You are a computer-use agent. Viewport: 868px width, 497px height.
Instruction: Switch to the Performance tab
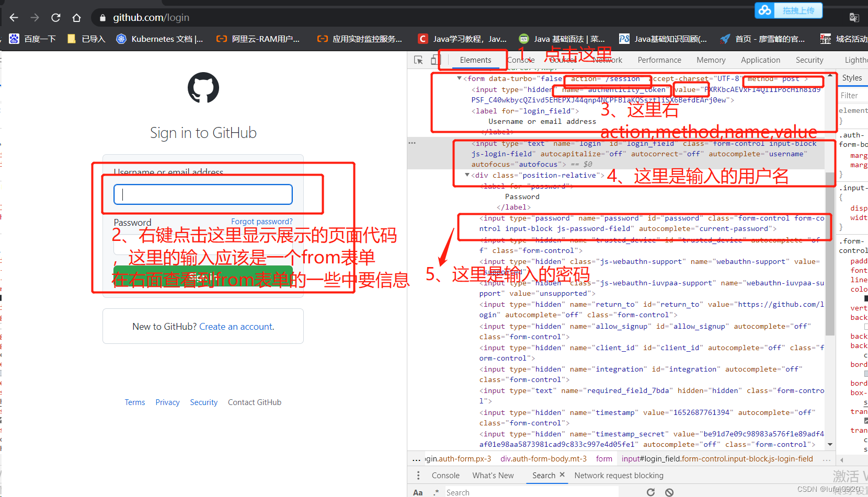659,60
